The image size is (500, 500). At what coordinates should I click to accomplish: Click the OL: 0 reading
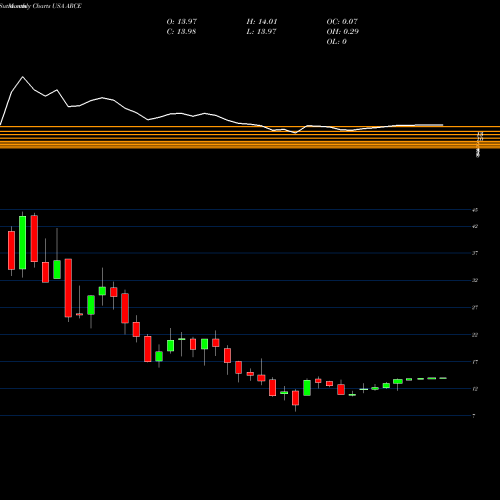(336, 42)
